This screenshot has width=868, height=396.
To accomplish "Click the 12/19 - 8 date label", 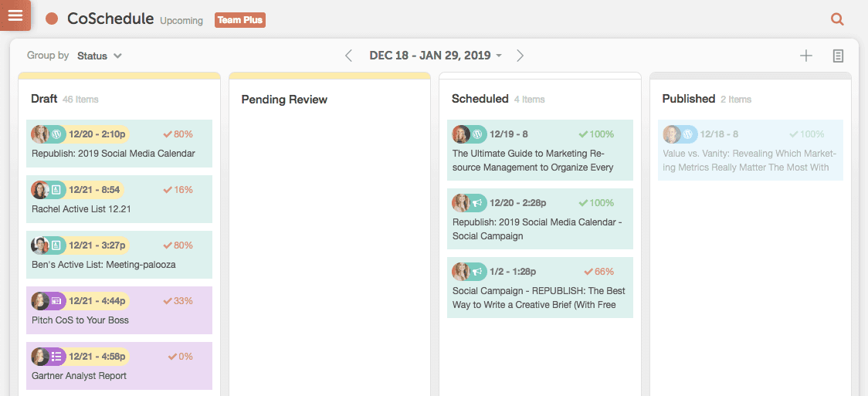I will coord(509,134).
